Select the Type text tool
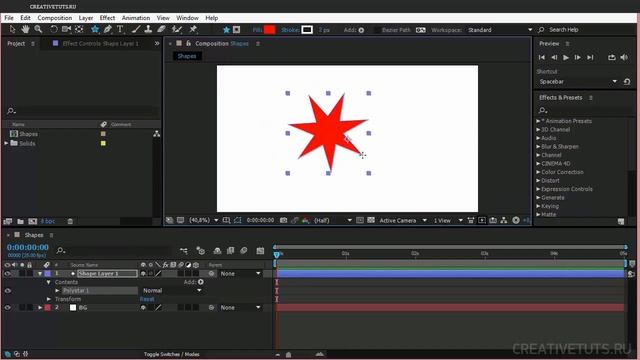Viewport: 640px width, 360px height. pos(120,29)
